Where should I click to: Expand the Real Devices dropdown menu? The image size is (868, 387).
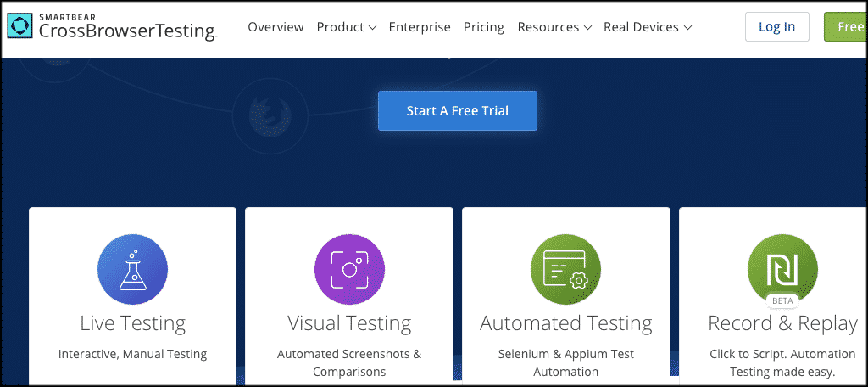[x=648, y=27]
